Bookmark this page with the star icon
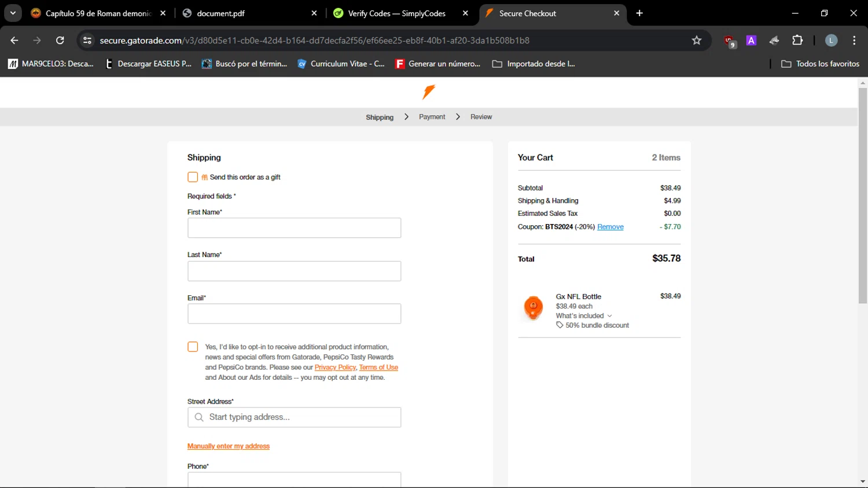Image resolution: width=868 pixels, height=488 pixels. click(697, 41)
